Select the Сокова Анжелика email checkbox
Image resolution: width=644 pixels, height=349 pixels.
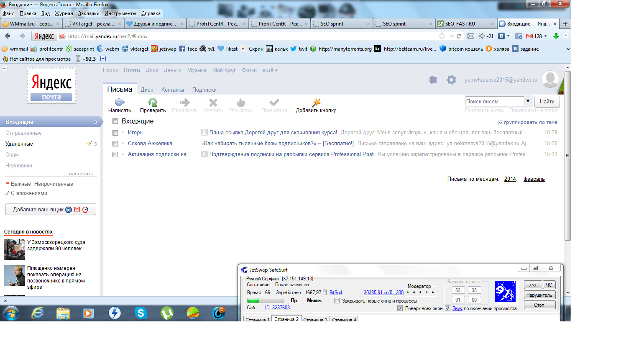click(x=115, y=144)
